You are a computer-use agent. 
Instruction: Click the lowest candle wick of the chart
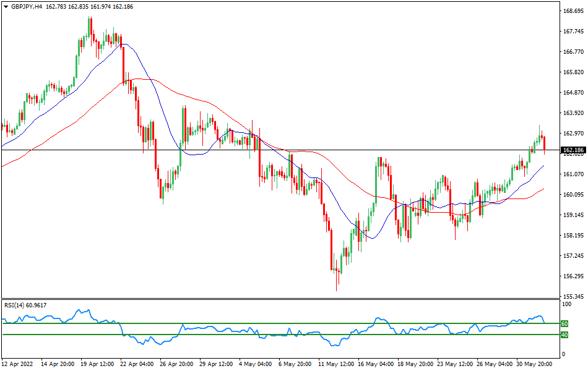point(337,286)
